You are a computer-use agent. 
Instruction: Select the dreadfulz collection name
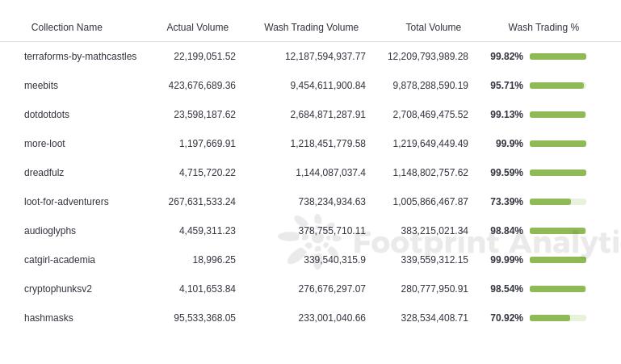click(x=44, y=173)
